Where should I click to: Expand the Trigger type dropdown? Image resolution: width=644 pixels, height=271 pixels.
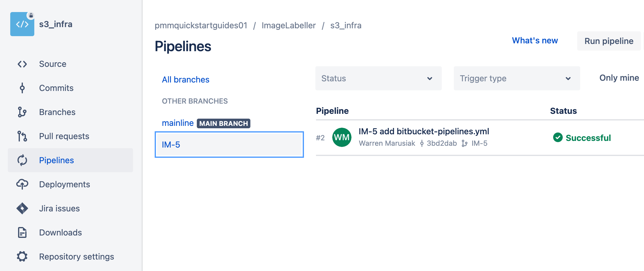[516, 78]
